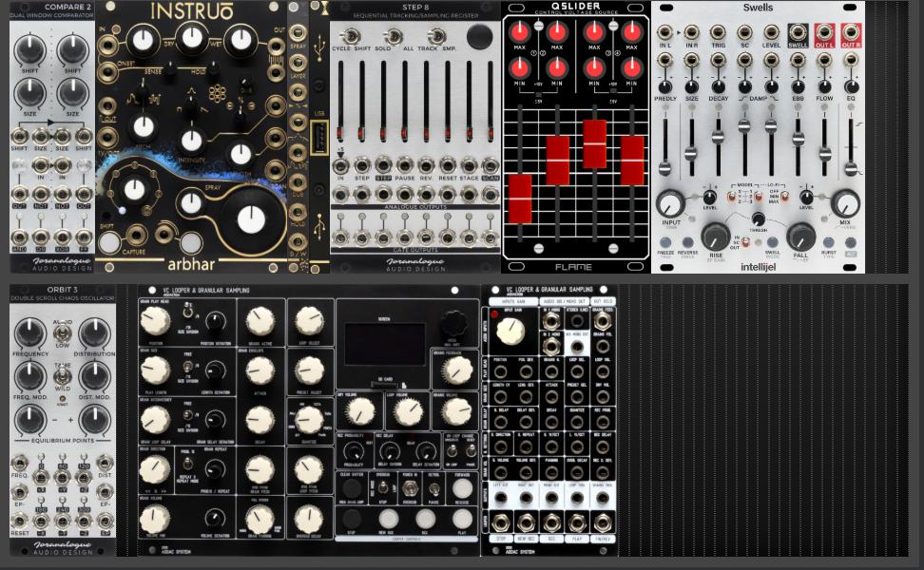Click the PAUSE jack on Step 8
The height and width of the screenshot is (570, 924).
tap(405, 165)
